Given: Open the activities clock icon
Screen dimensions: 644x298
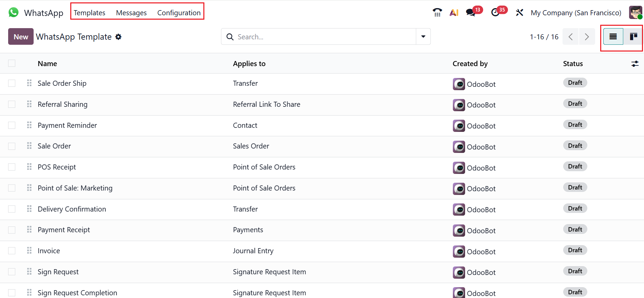Looking at the screenshot, I should (x=495, y=13).
